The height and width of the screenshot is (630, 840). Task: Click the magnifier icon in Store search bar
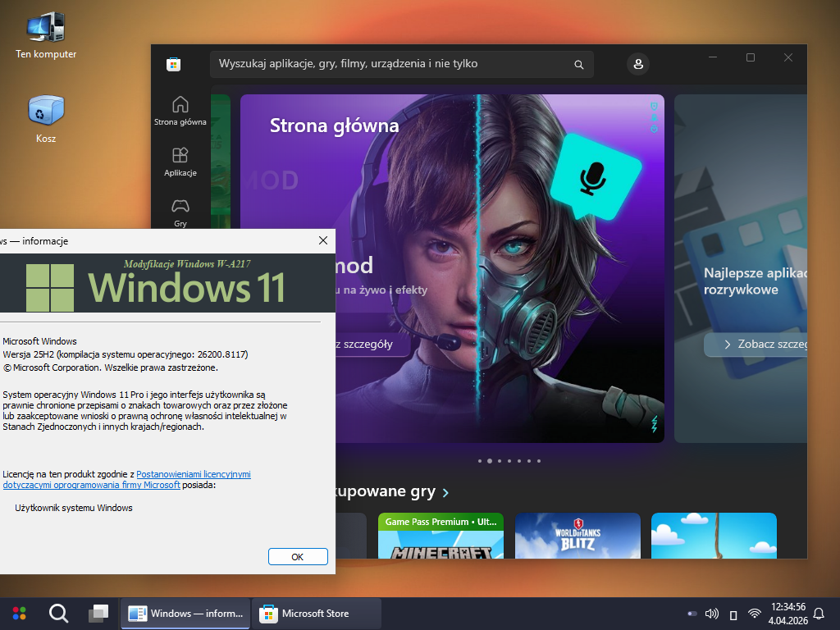(x=578, y=64)
